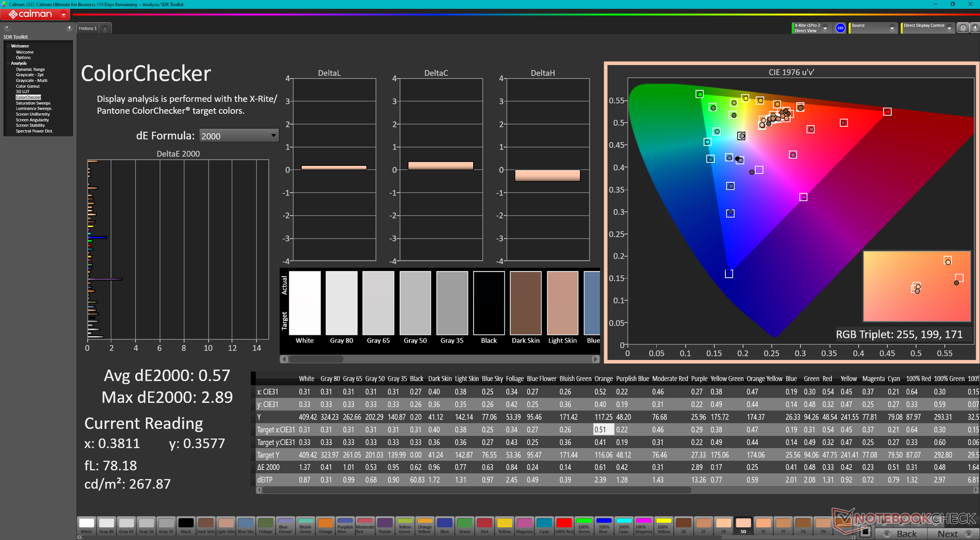The image size is (980, 540).
Task: Click the blue 232 meter status circle
Action: tap(840, 28)
